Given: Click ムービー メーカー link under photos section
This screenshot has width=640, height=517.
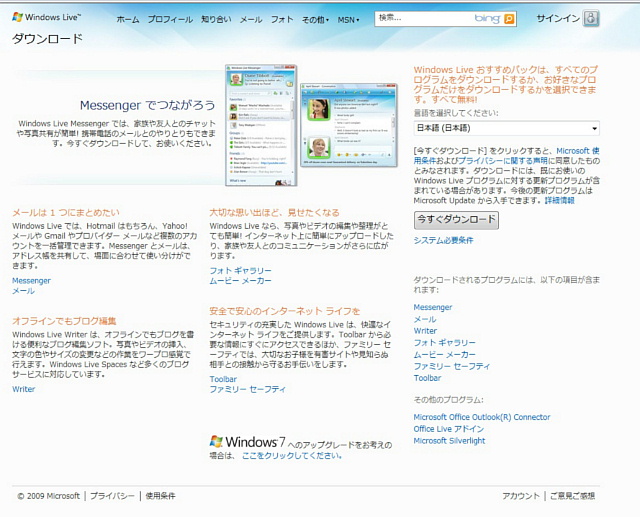Looking at the screenshot, I should (240, 281).
